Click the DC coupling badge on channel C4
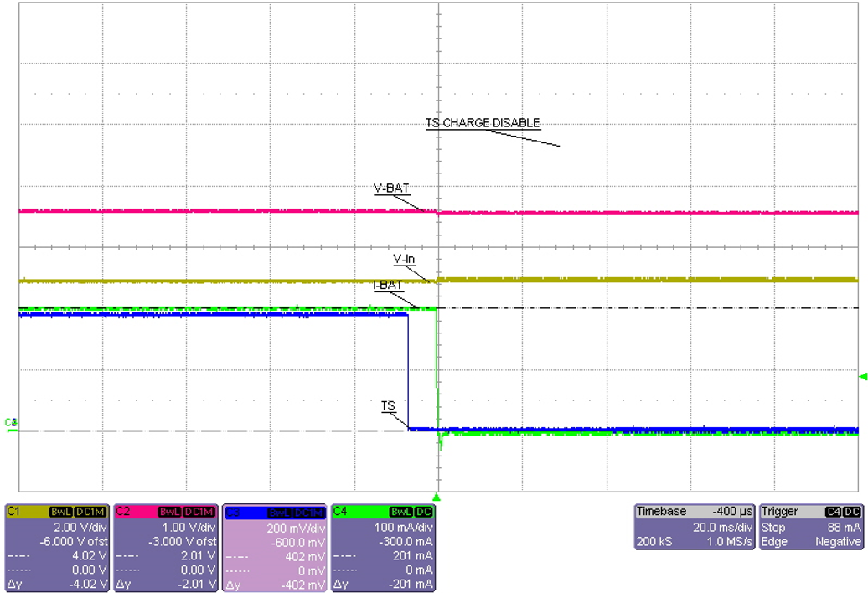The image size is (868, 593). (424, 513)
